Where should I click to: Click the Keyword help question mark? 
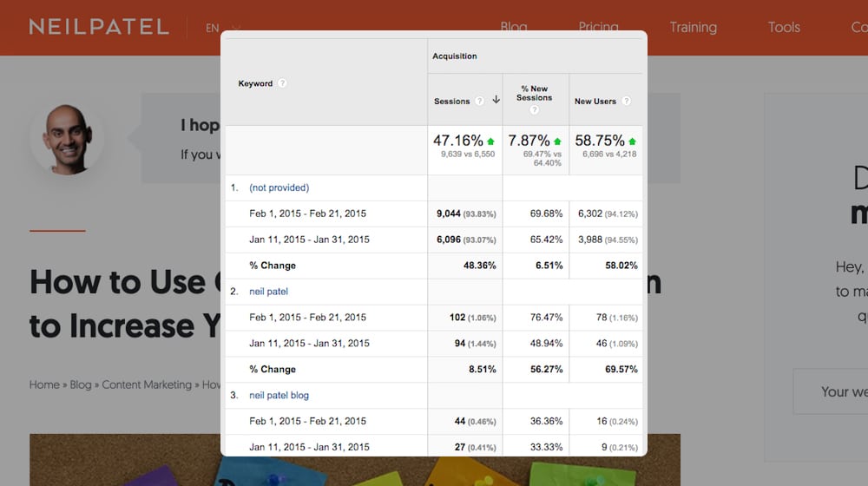(x=282, y=83)
